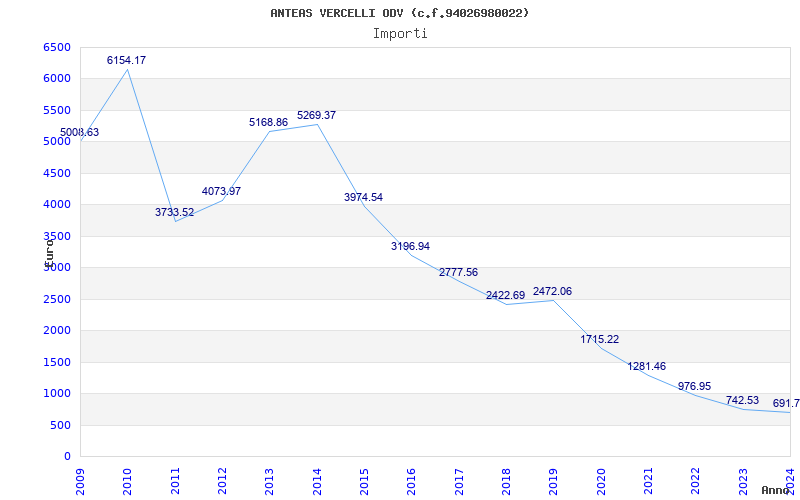
Task: Click x-axis year 2018
Action: 506,481
